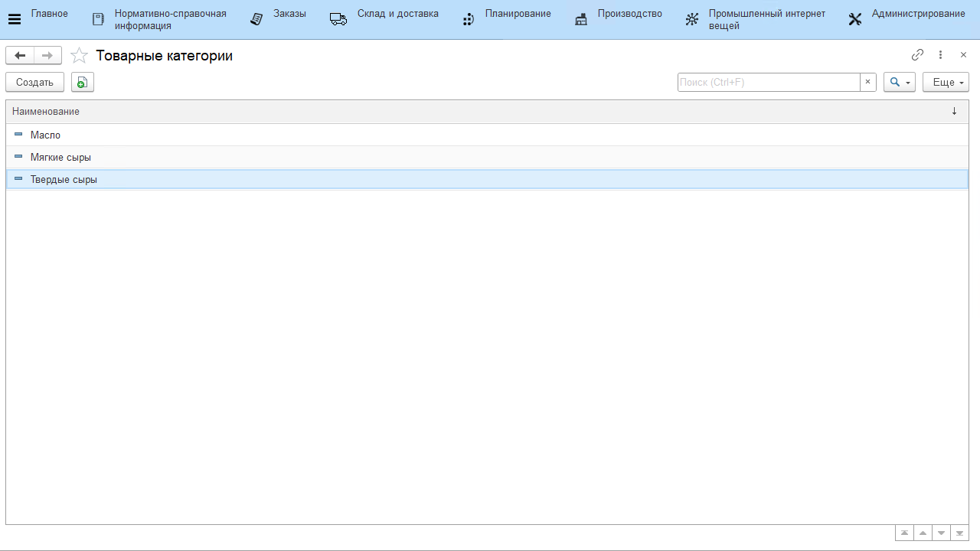The image size is (980, 551).
Task: Copy link to this page icon
Action: click(917, 55)
